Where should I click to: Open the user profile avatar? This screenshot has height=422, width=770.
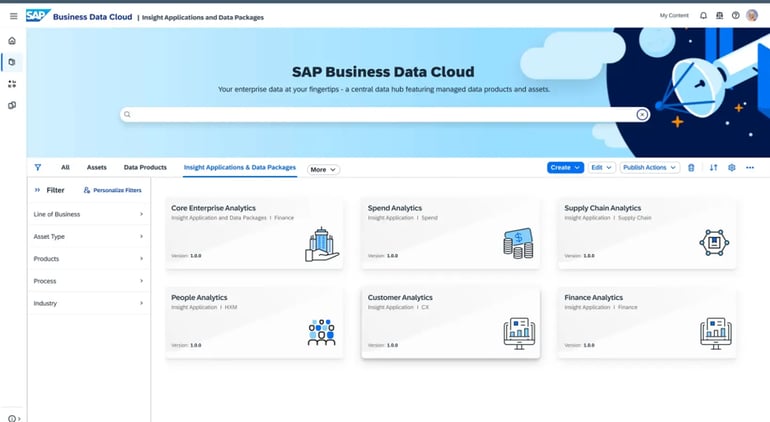752,16
